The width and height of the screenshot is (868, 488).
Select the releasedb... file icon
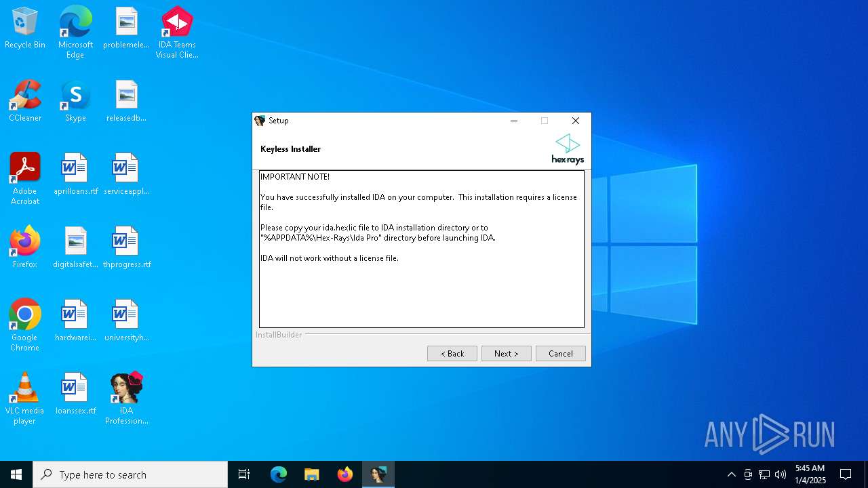[x=126, y=101]
